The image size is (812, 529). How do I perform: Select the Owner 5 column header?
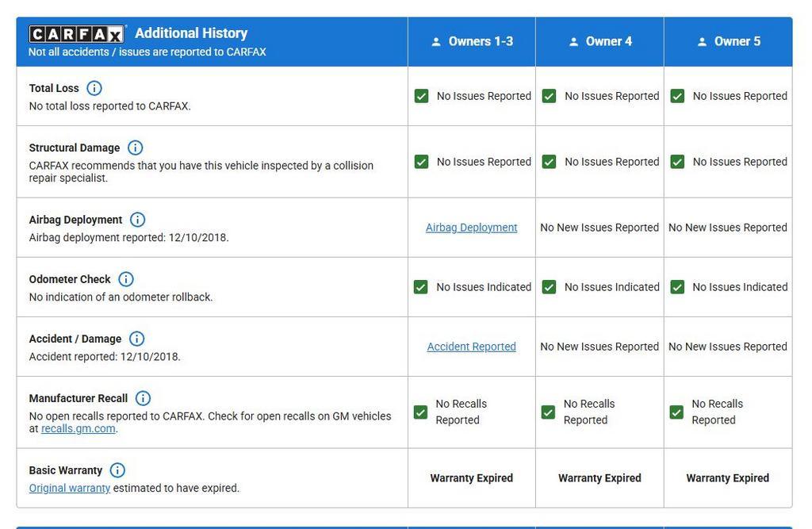(x=729, y=41)
